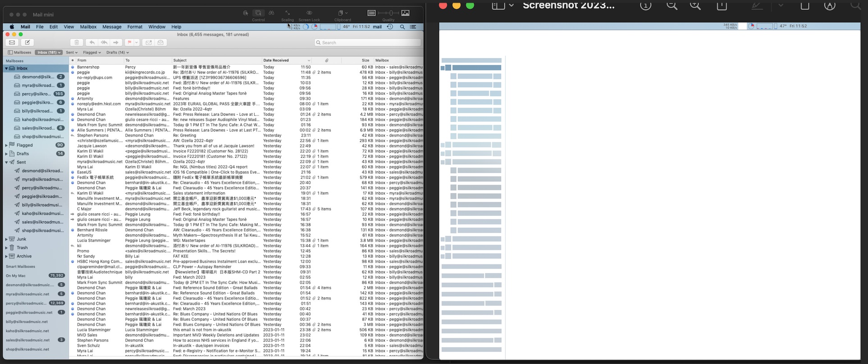Click the Get Mail envelope icon

[x=12, y=42]
